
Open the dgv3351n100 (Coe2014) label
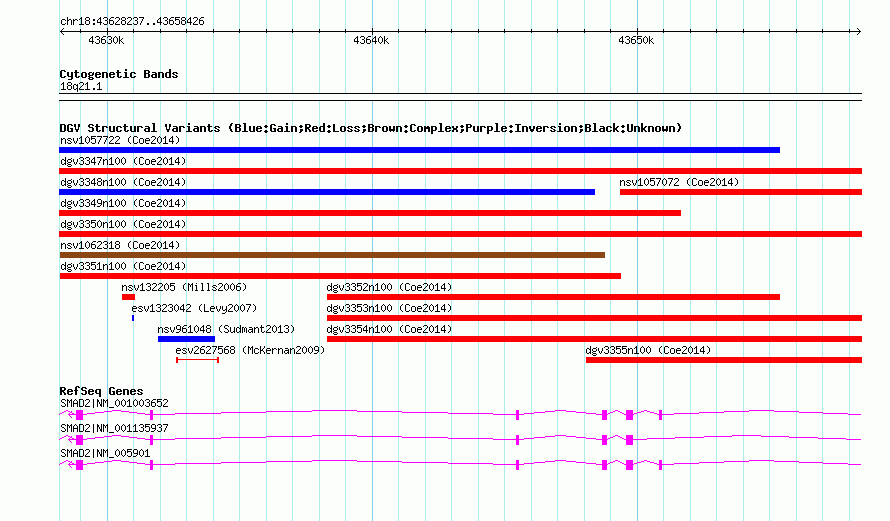click(x=123, y=266)
